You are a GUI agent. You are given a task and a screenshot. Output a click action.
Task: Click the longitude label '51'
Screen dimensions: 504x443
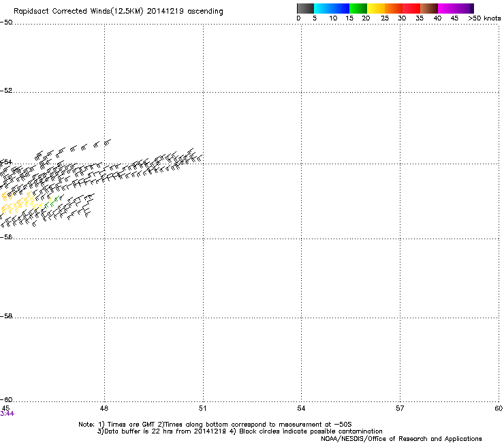(202, 408)
